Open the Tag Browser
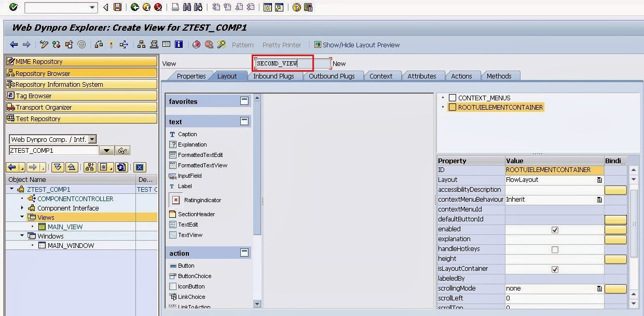The height and width of the screenshot is (316, 644). click(x=81, y=96)
